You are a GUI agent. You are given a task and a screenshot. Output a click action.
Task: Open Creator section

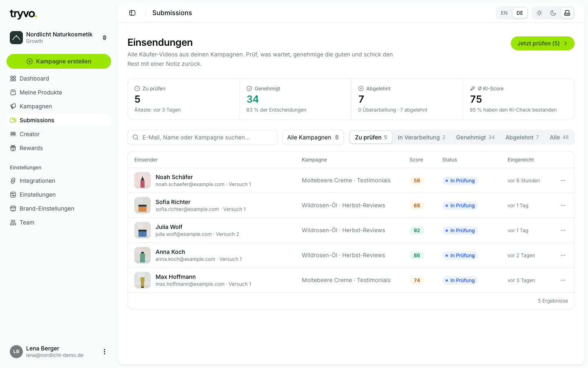(x=59, y=134)
